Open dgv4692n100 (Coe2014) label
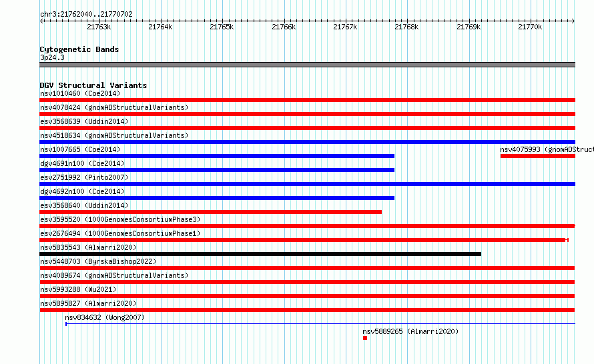Image resolution: width=594 pixels, height=364 pixels. (82, 191)
